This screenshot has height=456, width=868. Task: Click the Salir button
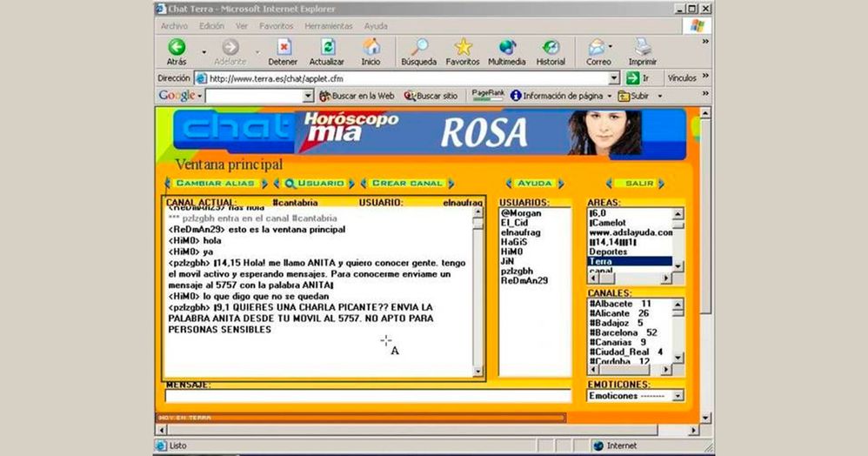(639, 184)
